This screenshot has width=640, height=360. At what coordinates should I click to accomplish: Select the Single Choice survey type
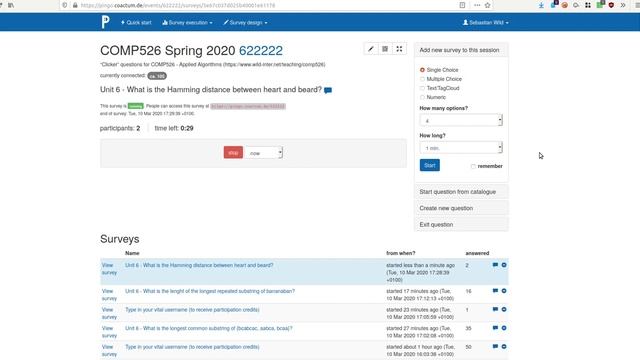pyautogui.click(x=422, y=70)
